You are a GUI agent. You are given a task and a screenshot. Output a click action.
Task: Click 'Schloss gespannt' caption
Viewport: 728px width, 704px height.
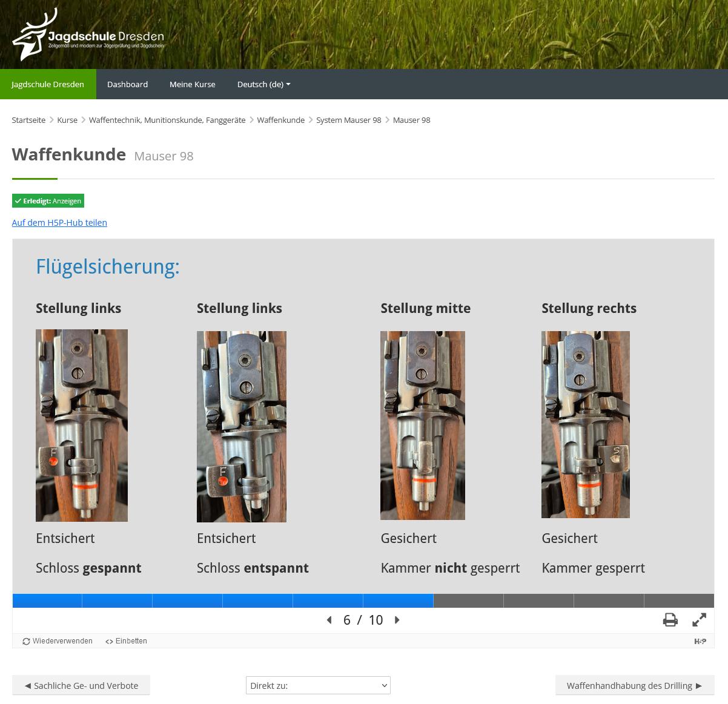point(88,568)
